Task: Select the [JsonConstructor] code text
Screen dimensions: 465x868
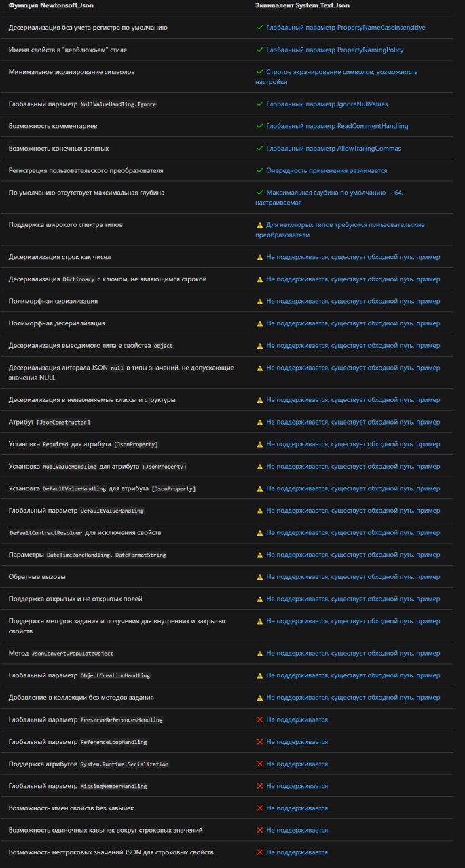Action: click(63, 422)
